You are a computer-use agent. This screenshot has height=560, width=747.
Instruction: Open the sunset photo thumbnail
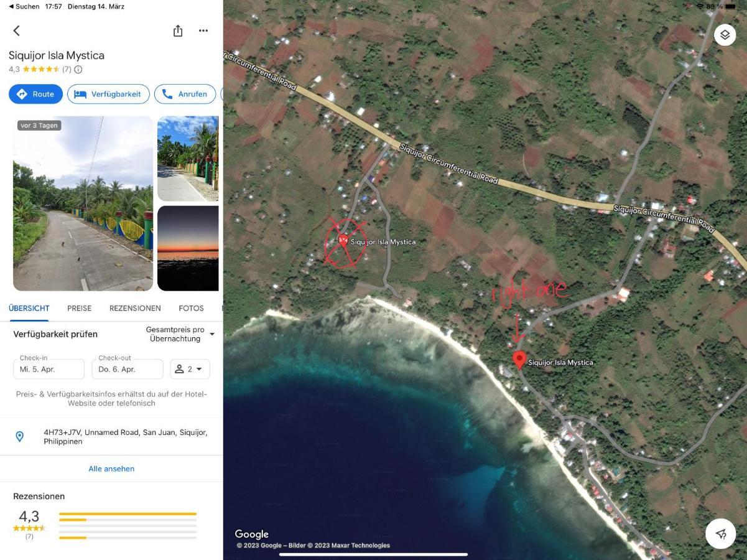pyautogui.click(x=188, y=248)
